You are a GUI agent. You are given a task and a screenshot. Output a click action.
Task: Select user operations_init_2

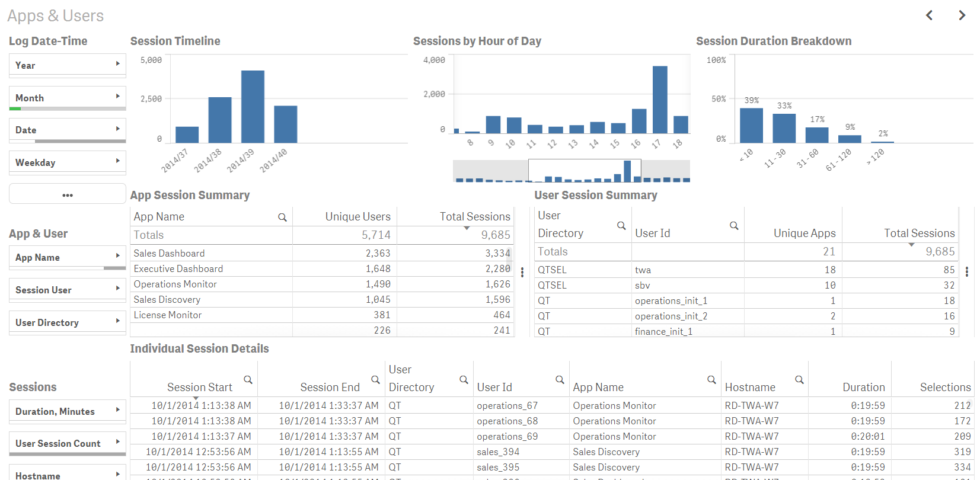click(x=671, y=316)
